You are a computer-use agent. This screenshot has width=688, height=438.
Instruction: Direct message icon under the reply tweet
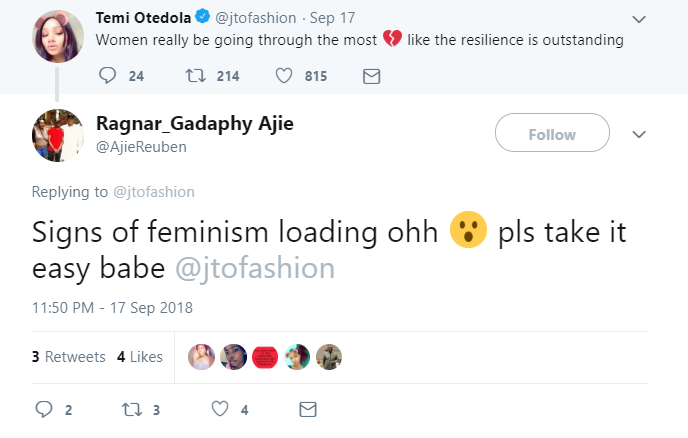pos(308,409)
